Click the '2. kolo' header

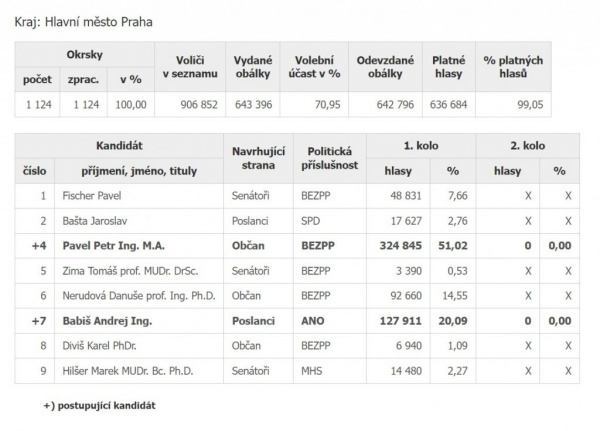pos(525,146)
